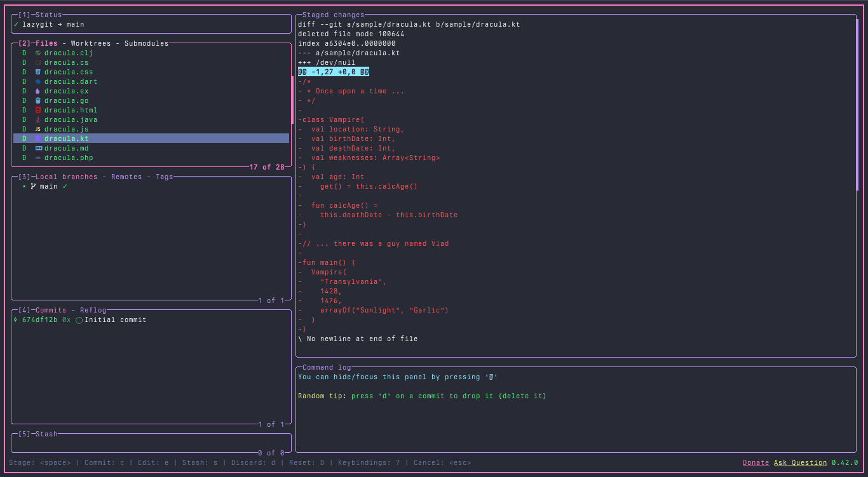
Task: Click the Keybindings hint in status bar
Action: click(x=369, y=462)
